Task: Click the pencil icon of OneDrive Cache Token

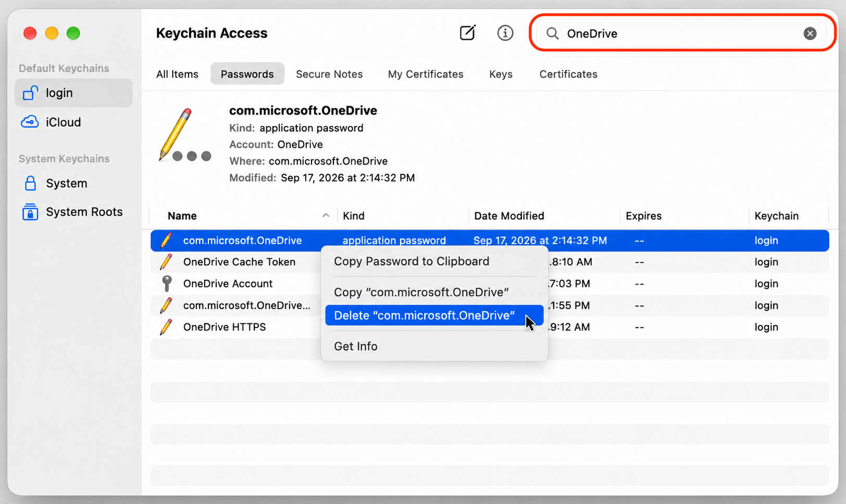Action: click(166, 262)
